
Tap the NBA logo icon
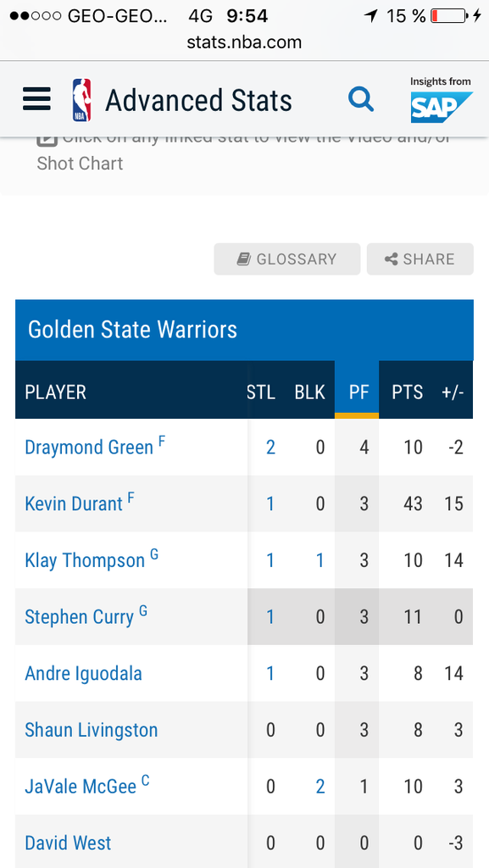[82, 100]
